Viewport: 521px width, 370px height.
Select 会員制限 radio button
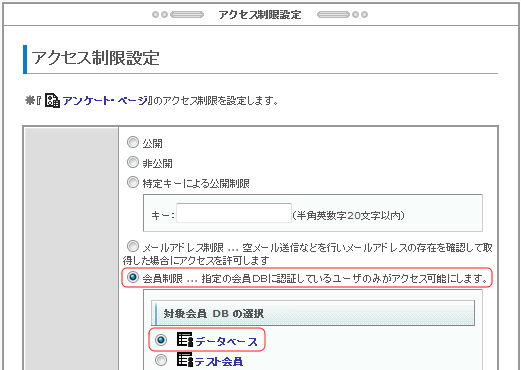point(133,277)
